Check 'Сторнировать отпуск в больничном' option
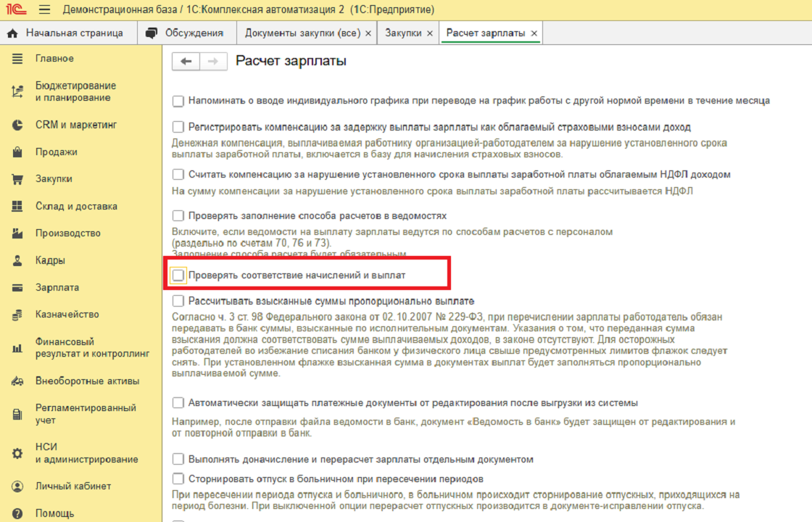This screenshot has width=812, height=522. pyautogui.click(x=178, y=479)
